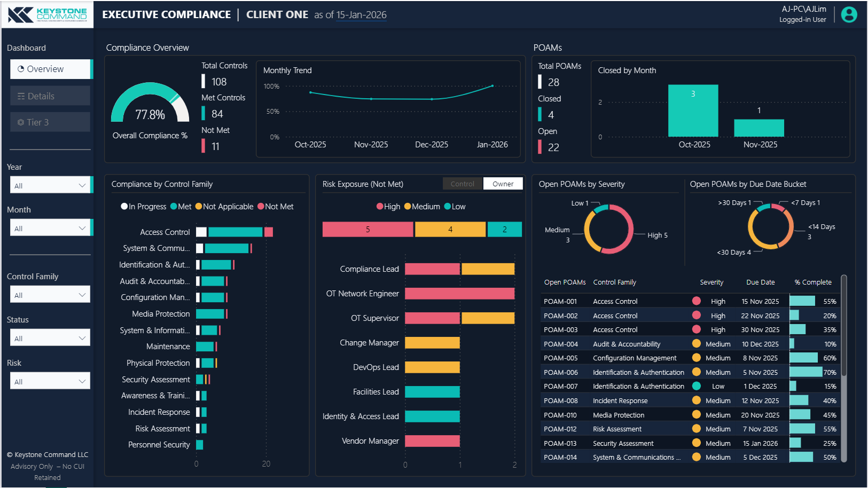868x488 pixels.
Task: Expand the Control Family filter dropdown
Action: coord(50,295)
